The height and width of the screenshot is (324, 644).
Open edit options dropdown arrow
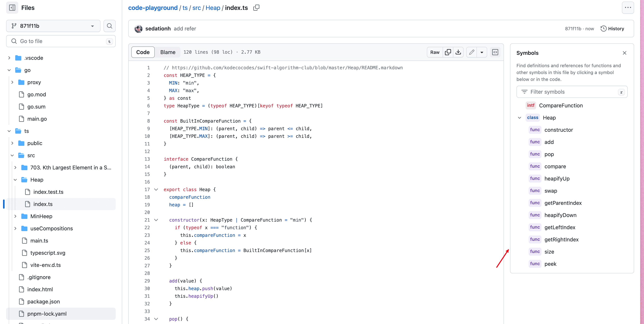click(x=482, y=52)
